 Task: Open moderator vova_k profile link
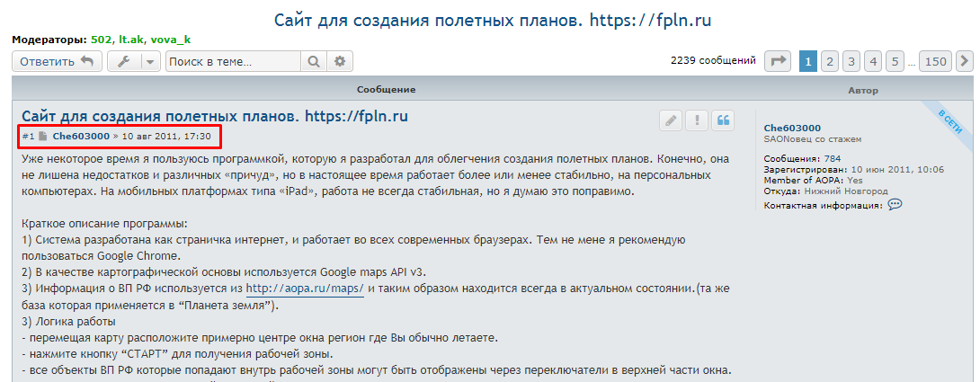pos(170,40)
